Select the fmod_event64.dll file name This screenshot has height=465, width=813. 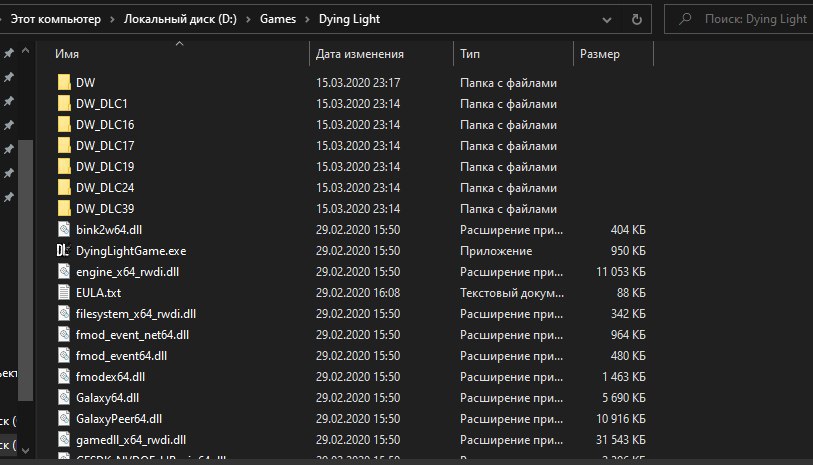coord(121,356)
